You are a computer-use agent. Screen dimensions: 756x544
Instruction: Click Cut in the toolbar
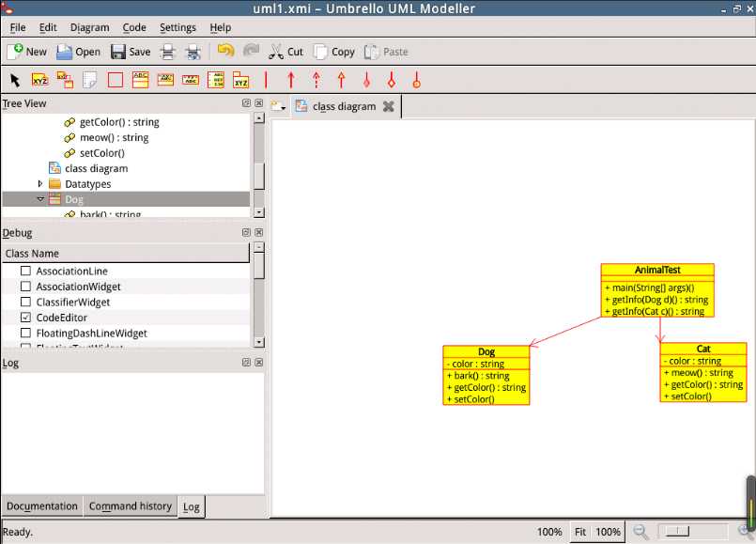[x=285, y=52]
